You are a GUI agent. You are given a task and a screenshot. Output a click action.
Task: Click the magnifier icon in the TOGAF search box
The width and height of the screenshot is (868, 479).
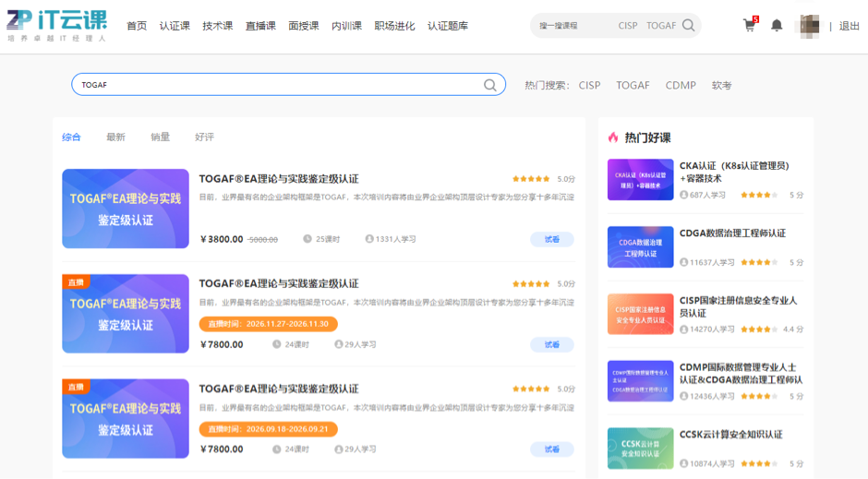point(490,85)
